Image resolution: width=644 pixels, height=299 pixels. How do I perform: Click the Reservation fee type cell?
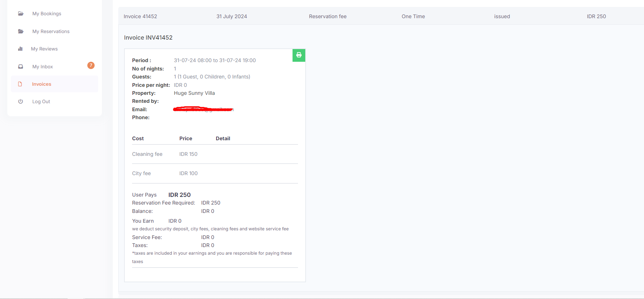click(327, 16)
